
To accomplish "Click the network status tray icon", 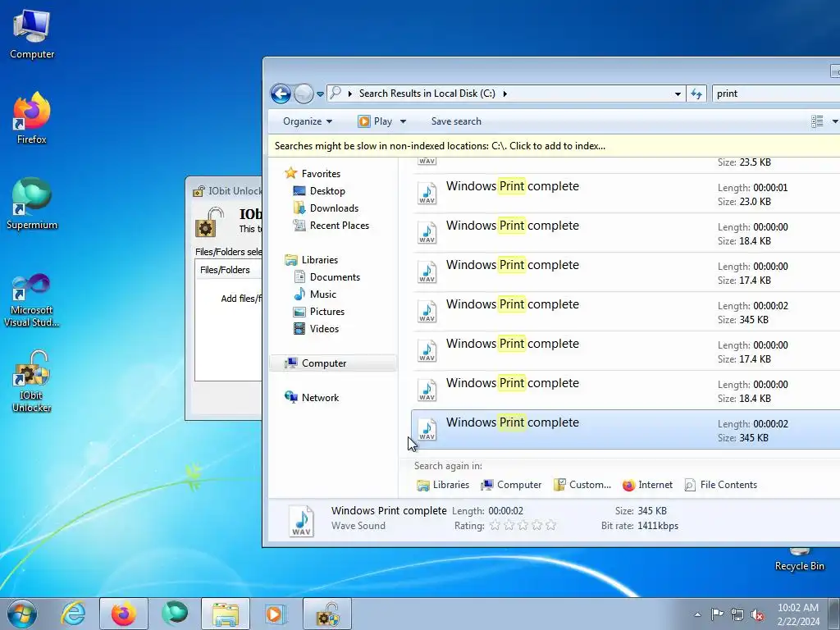I will [x=737, y=614].
